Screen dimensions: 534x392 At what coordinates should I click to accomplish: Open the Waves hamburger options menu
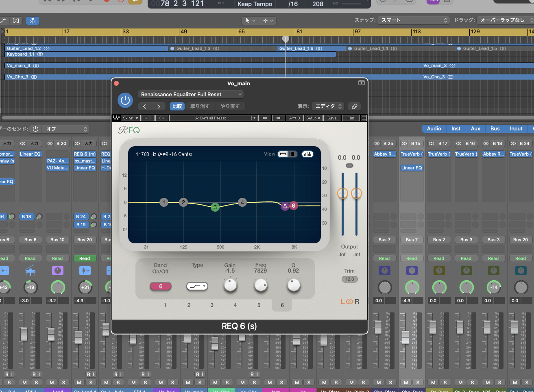pyautogui.click(x=364, y=118)
